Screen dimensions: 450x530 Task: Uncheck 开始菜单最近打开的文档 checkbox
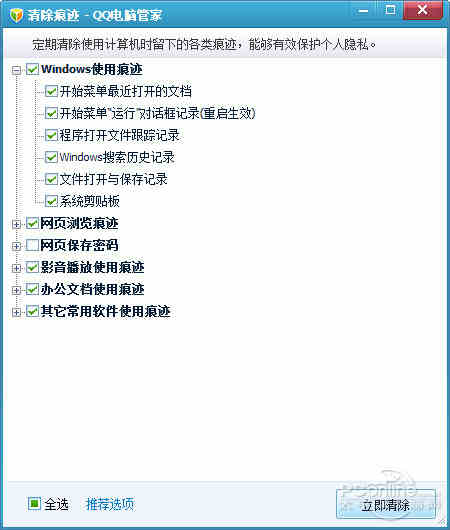51,91
